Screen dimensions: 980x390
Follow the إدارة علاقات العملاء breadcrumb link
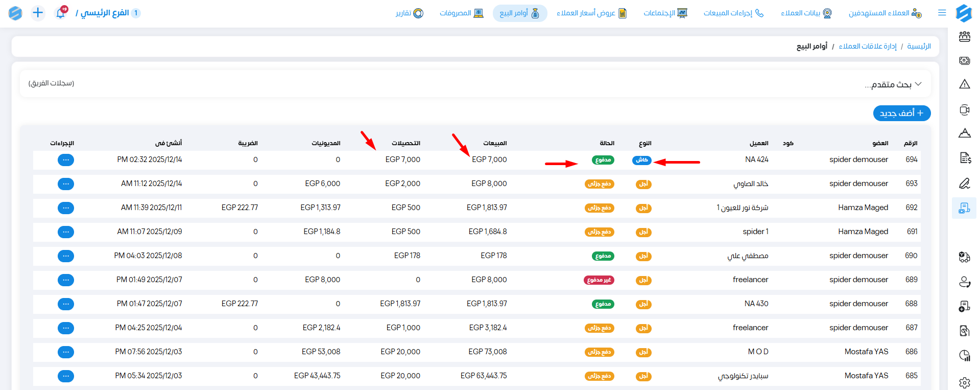(867, 47)
